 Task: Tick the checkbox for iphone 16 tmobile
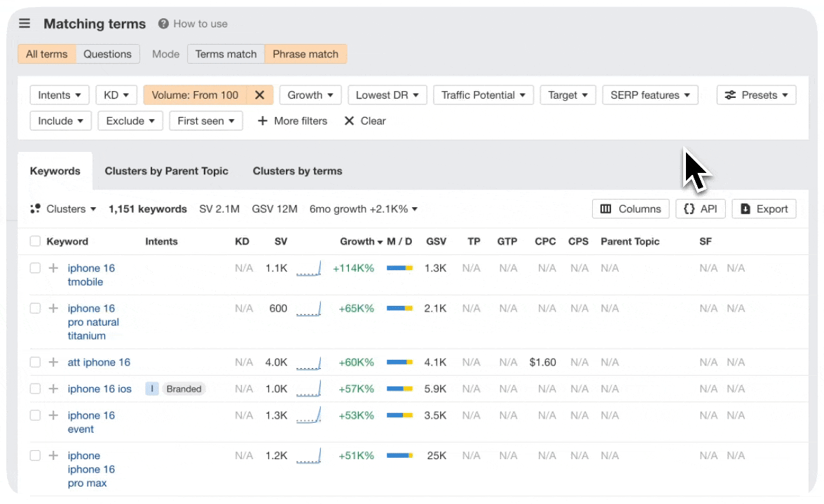pos(35,268)
